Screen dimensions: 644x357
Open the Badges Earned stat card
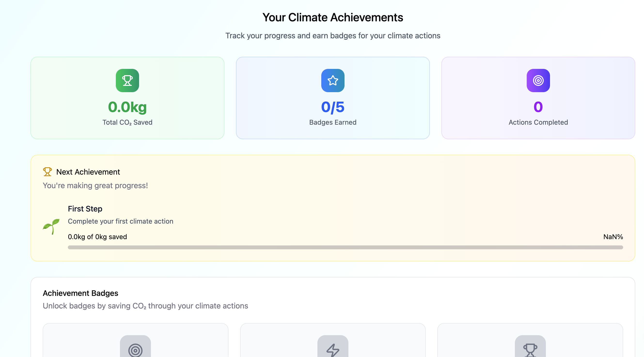click(x=332, y=98)
